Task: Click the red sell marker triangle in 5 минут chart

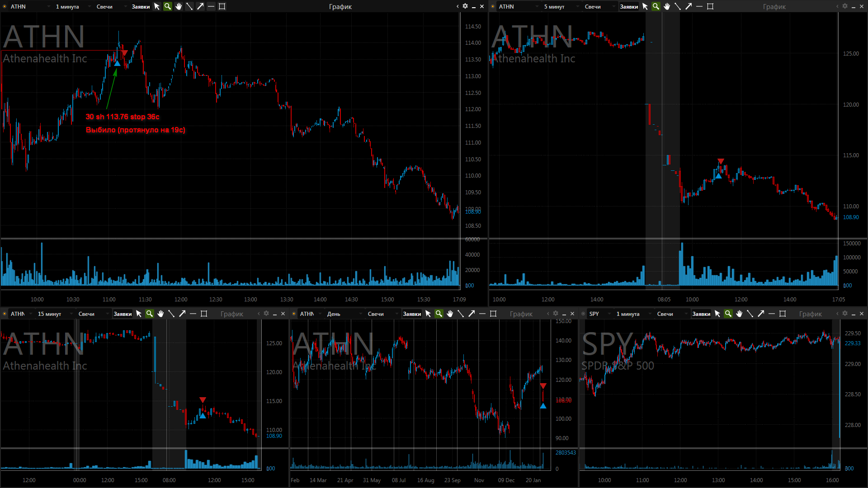Action: (721, 161)
